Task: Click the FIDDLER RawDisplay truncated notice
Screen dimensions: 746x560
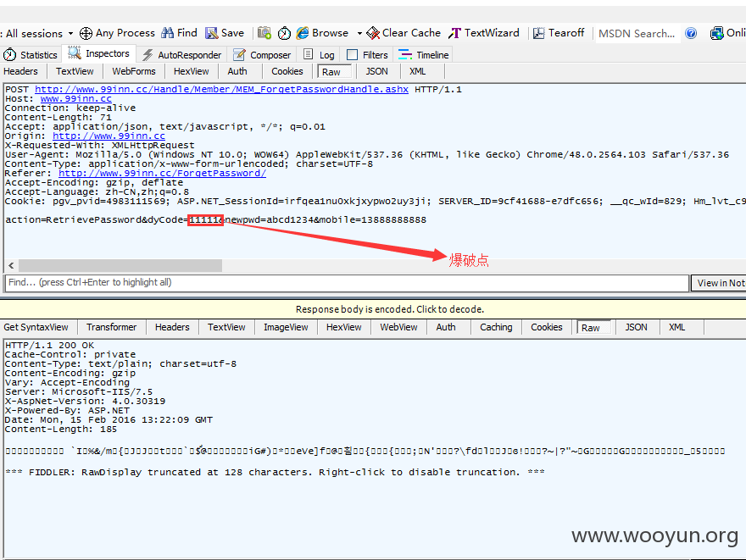Action: 275,473
